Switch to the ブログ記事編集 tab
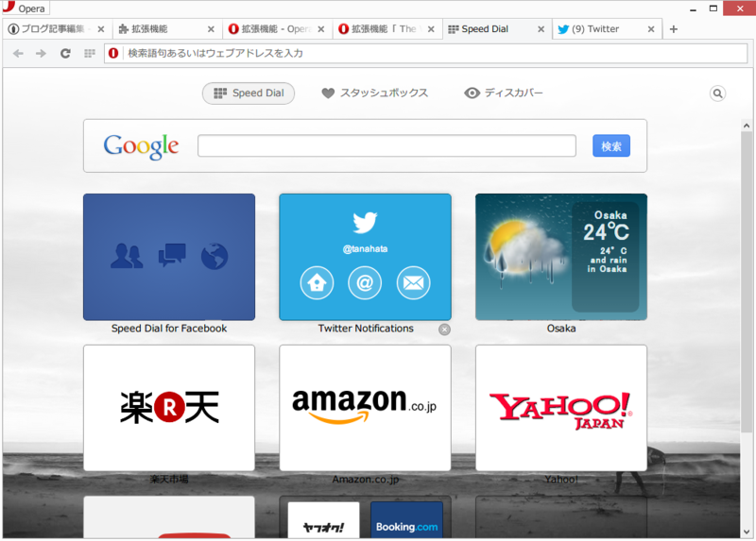Viewport: 756px width, 541px height. [58, 29]
